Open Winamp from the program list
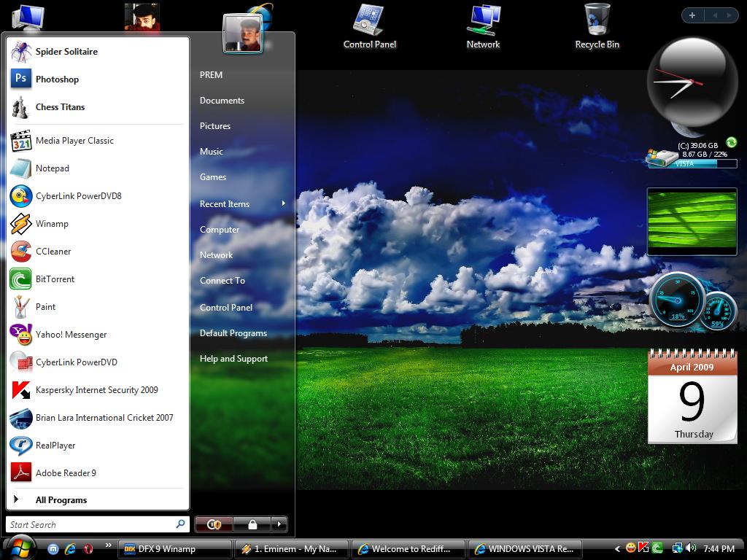The width and height of the screenshot is (747, 560). click(98, 223)
